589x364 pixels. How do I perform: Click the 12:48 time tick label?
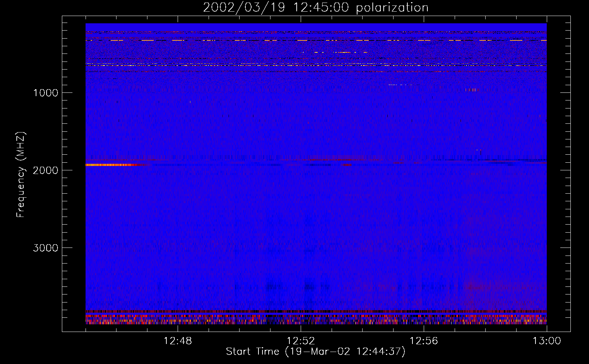[x=178, y=341]
